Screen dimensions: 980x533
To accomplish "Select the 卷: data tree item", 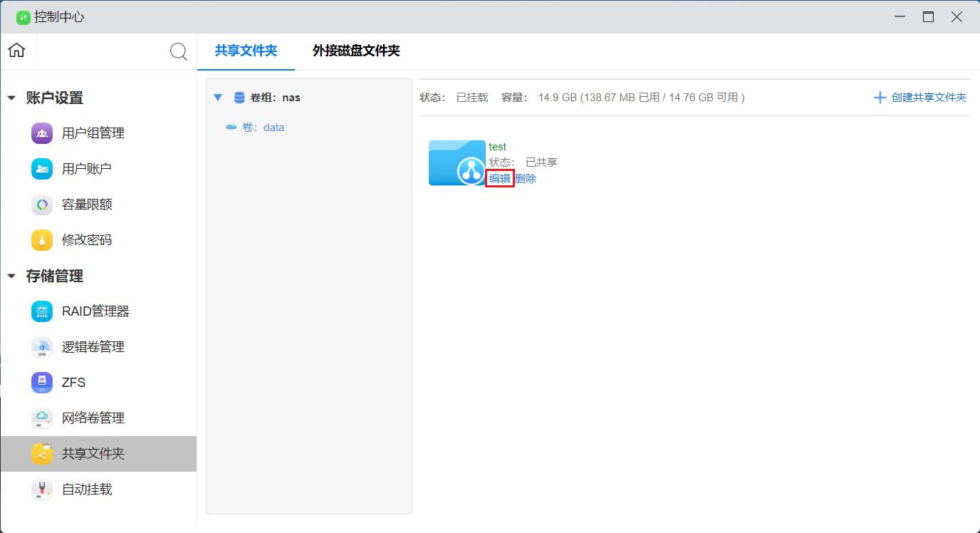I will [x=263, y=128].
